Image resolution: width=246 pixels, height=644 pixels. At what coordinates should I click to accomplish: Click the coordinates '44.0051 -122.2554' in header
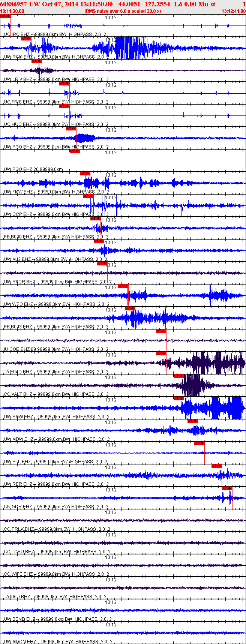click(144, 4)
